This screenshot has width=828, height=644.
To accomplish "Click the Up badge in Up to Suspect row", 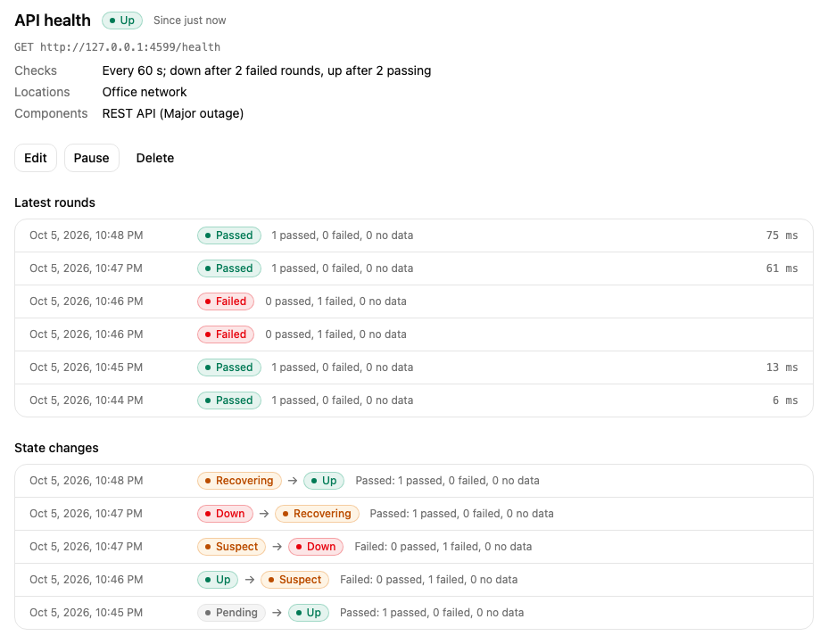I will pyautogui.click(x=218, y=580).
